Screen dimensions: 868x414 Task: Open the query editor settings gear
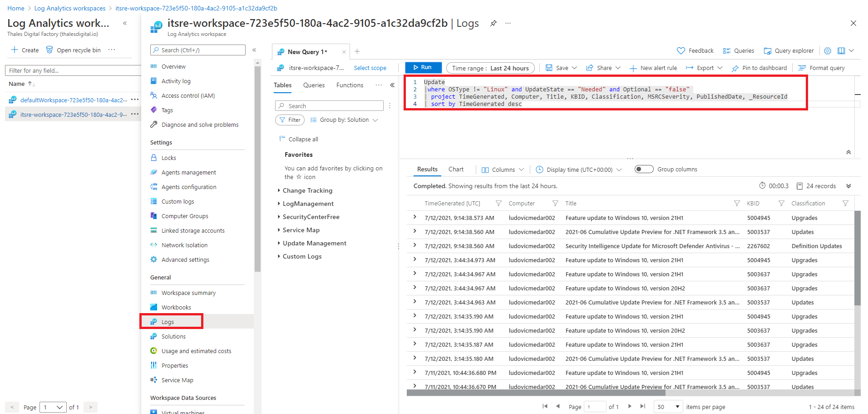[x=828, y=51]
